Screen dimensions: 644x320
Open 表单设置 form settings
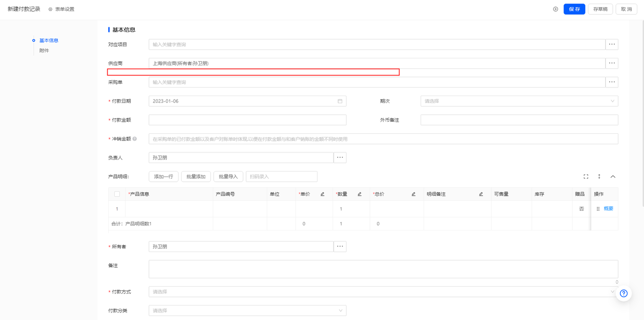click(x=61, y=9)
